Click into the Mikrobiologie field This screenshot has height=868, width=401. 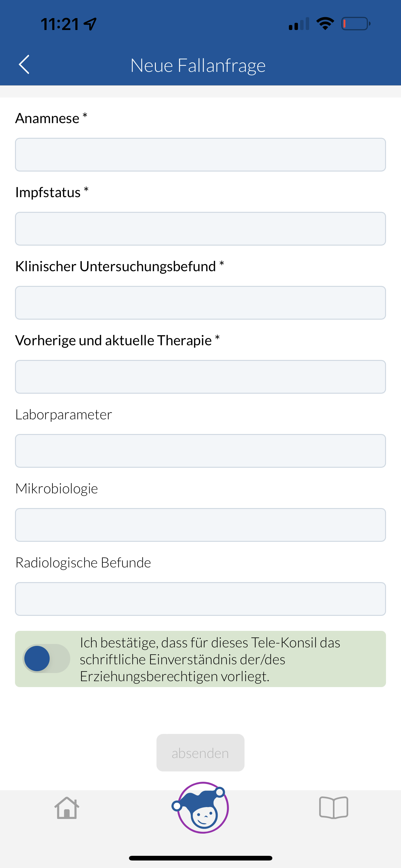tap(200, 525)
